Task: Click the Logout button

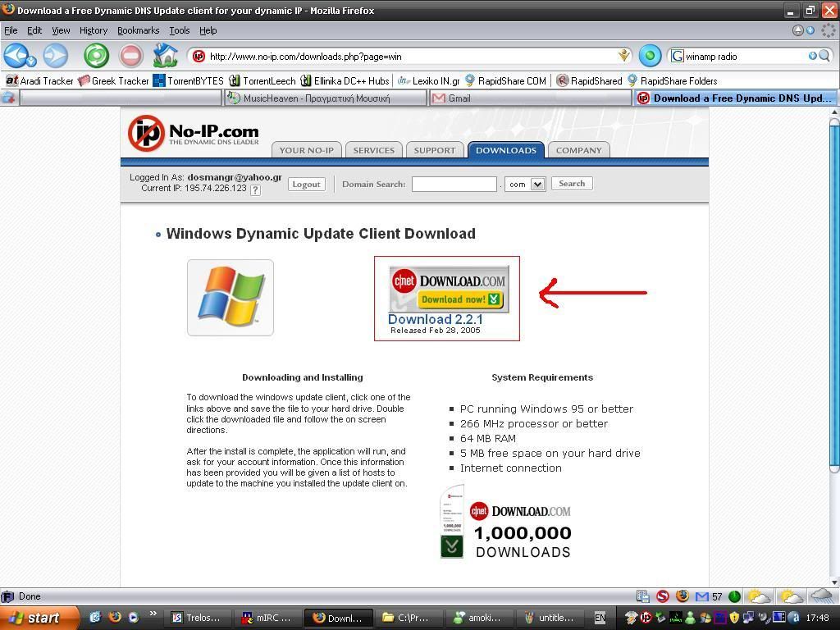Action: pyautogui.click(x=306, y=185)
